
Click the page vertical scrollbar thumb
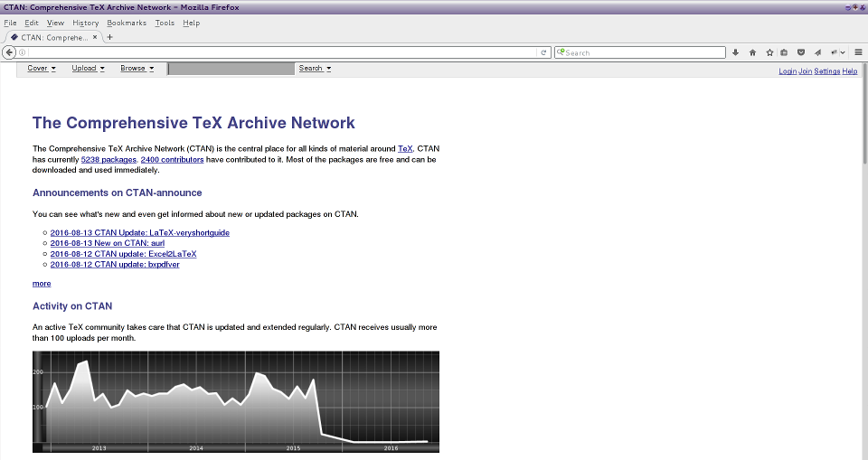pyautogui.click(x=864, y=113)
